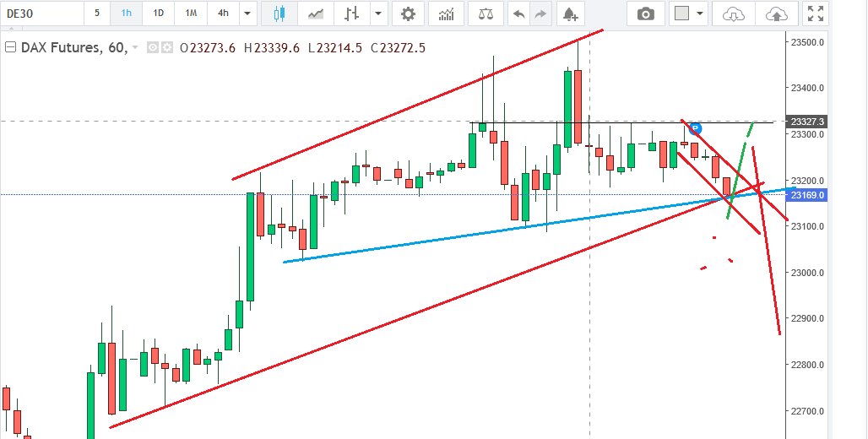Click the 23500.0 price axis label
This screenshot has height=439, width=868.
coord(808,42)
